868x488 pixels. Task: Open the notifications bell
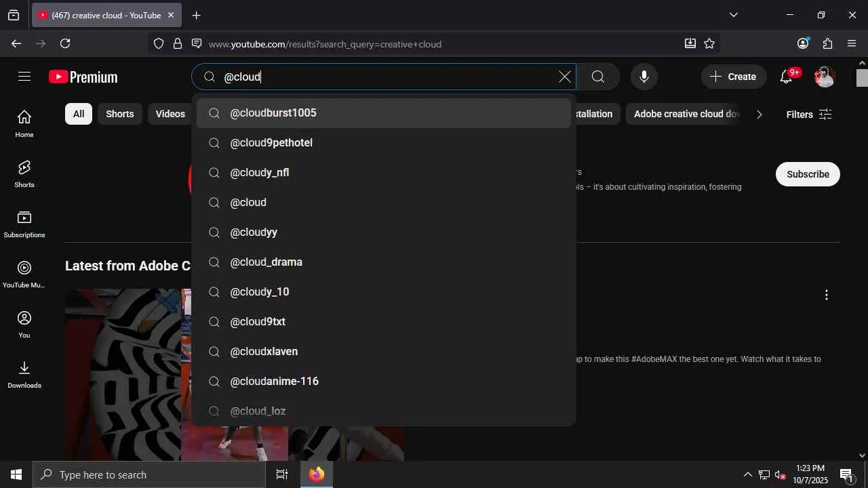tap(787, 77)
